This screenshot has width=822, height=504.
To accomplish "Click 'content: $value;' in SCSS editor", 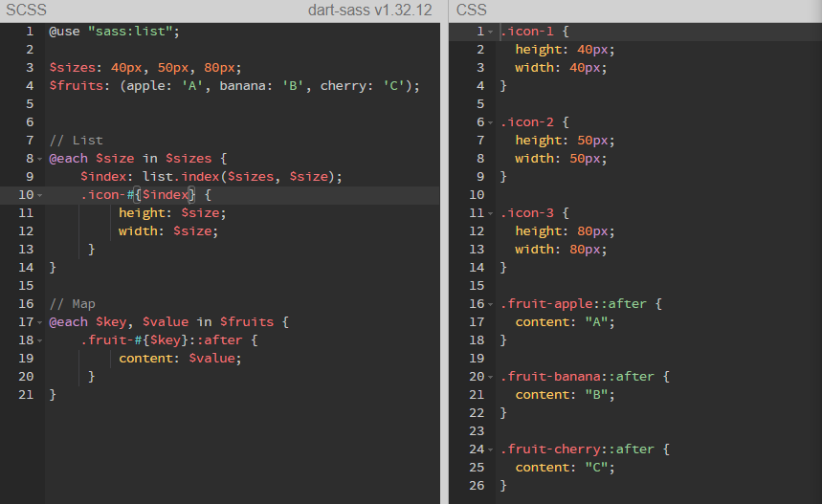I will [x=180, y=359].
